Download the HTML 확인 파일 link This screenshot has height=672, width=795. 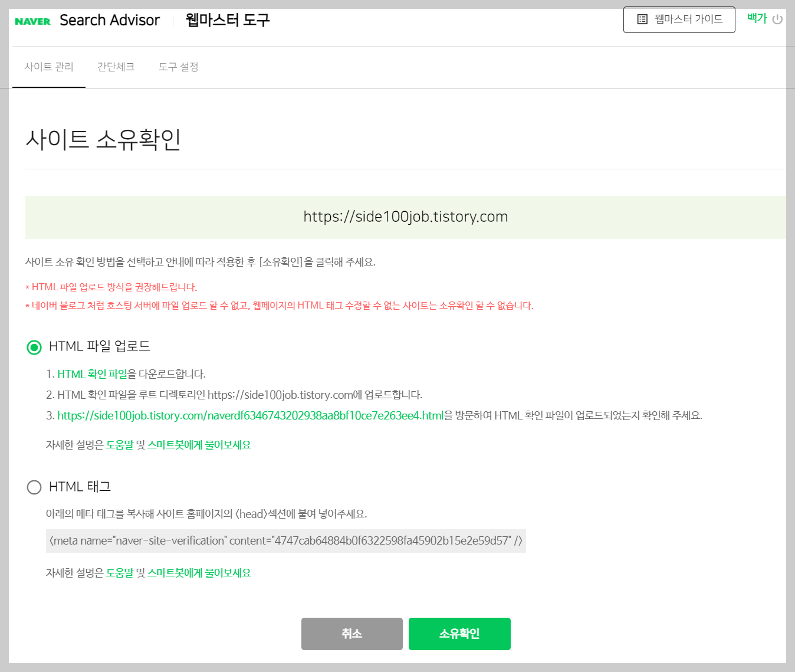(93, 374)
